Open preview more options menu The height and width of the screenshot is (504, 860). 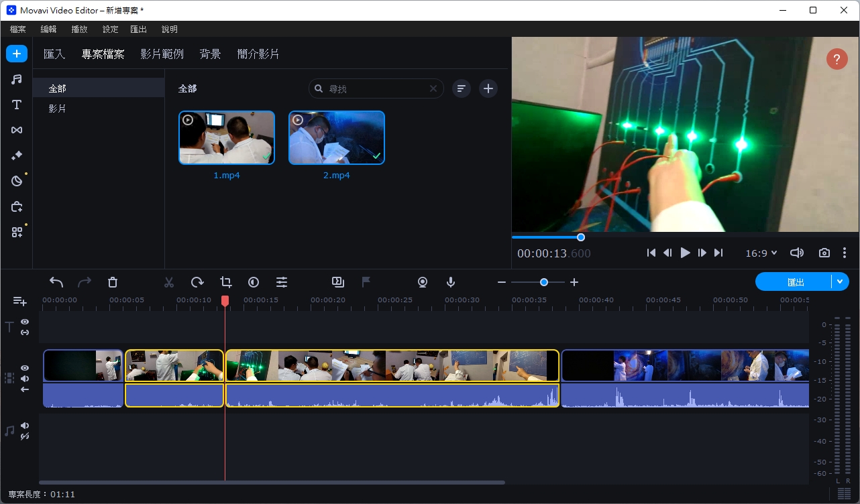point(844,253)
